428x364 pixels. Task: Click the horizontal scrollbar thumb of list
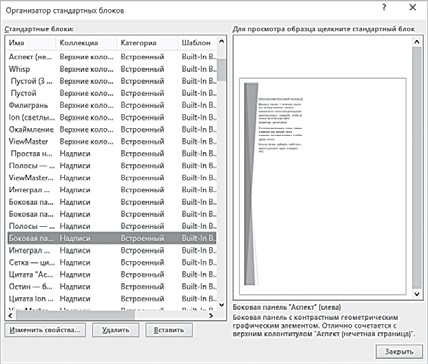(75, 315)
